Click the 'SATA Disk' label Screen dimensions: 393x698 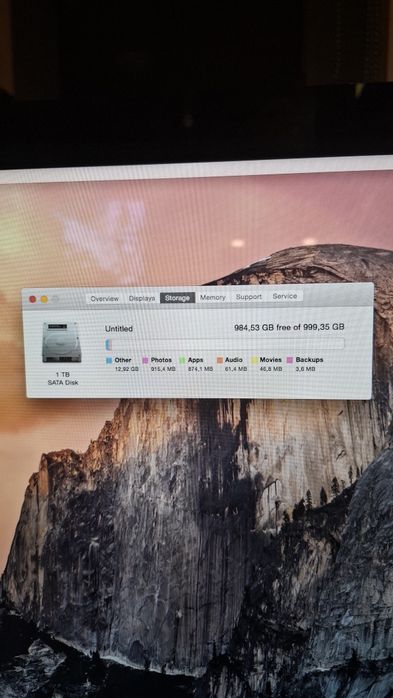[63, 383]
